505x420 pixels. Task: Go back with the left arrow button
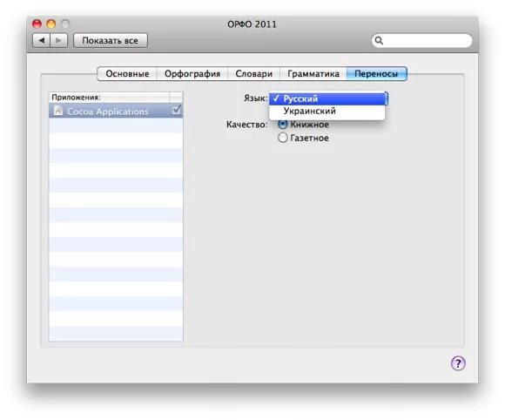(42, 41)
